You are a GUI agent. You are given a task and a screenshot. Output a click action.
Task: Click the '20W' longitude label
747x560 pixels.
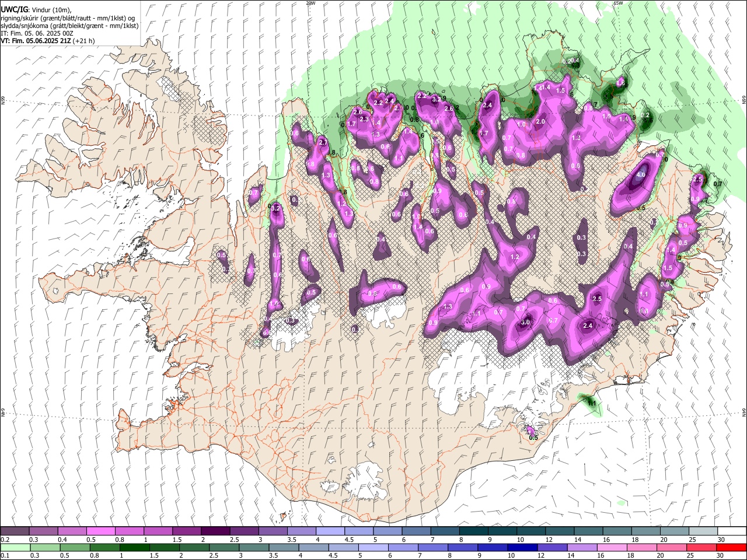click(310, 3)
